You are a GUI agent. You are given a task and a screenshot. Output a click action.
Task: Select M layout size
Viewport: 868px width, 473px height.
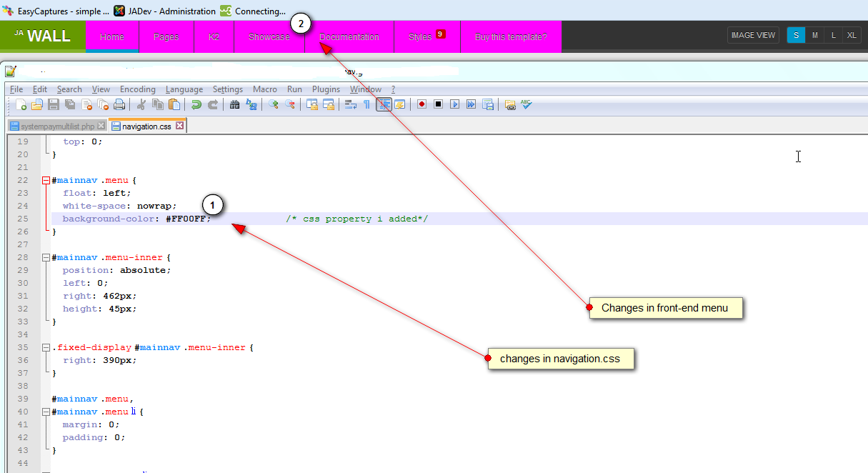coord(814,35)
